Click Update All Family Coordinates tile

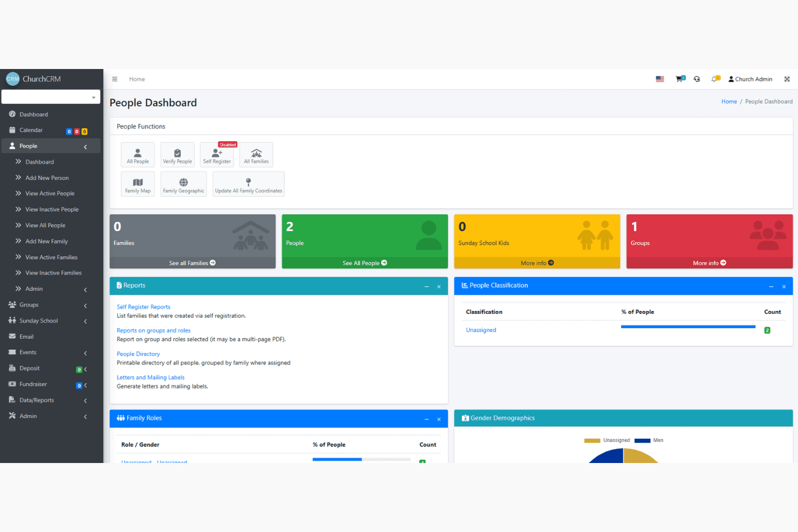click(249, 184)
